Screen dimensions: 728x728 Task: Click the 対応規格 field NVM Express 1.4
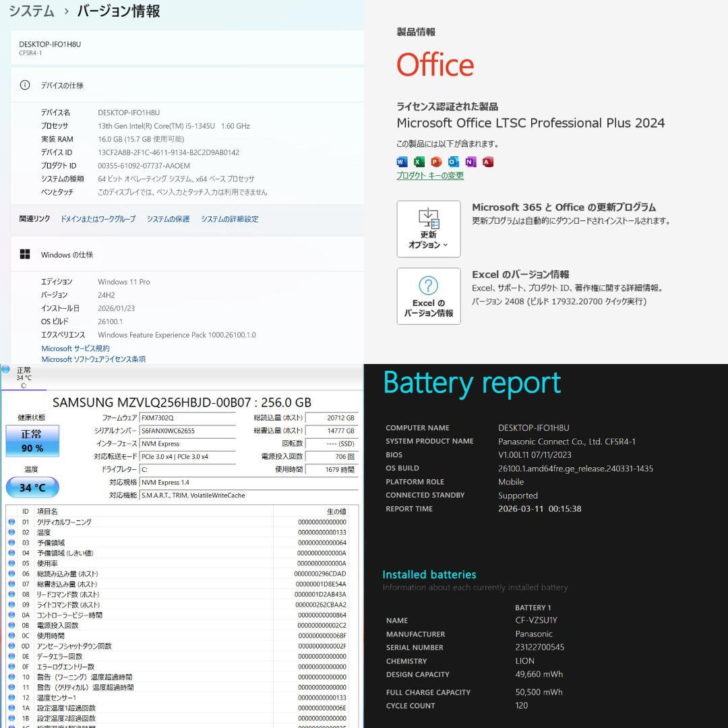(249, 483)
